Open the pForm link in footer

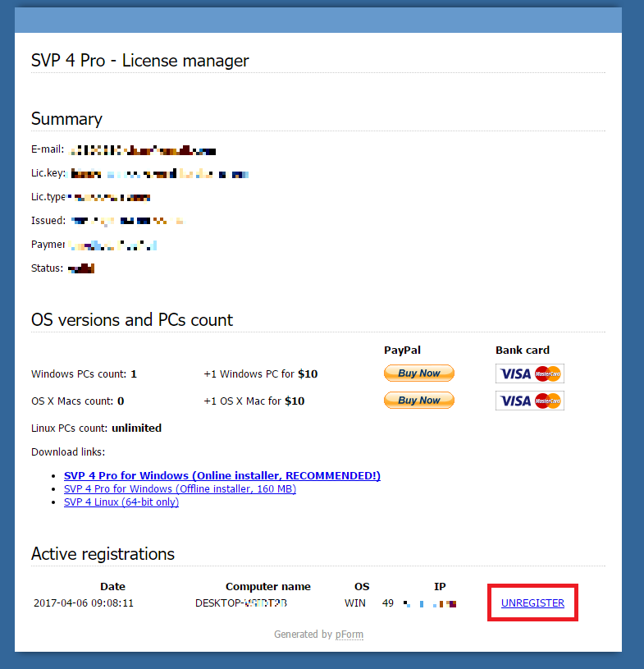[x=349, y=635]
